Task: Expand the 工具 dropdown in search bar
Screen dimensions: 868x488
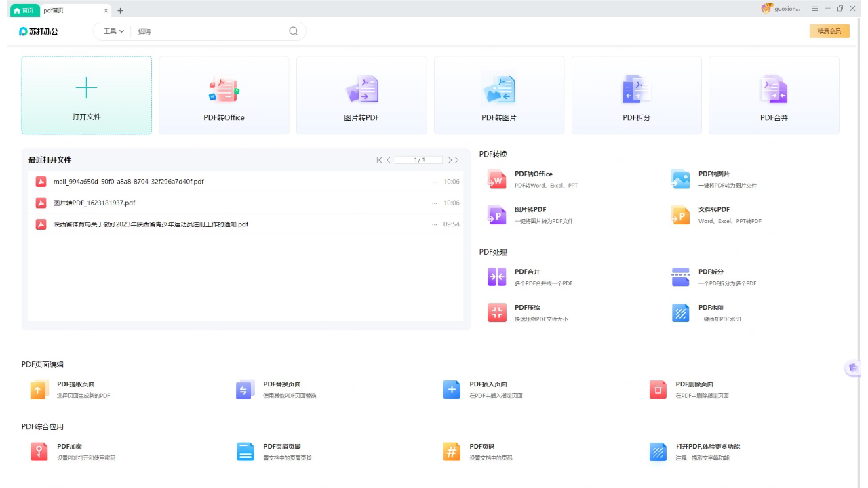Action: 113,31
